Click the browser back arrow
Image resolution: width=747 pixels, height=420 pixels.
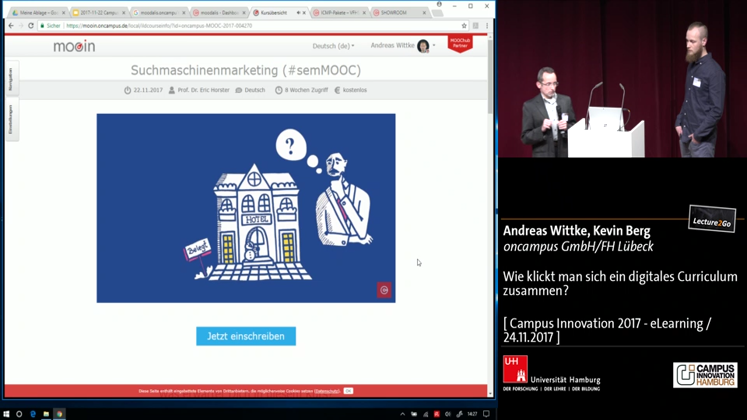(x=10, y=26)
